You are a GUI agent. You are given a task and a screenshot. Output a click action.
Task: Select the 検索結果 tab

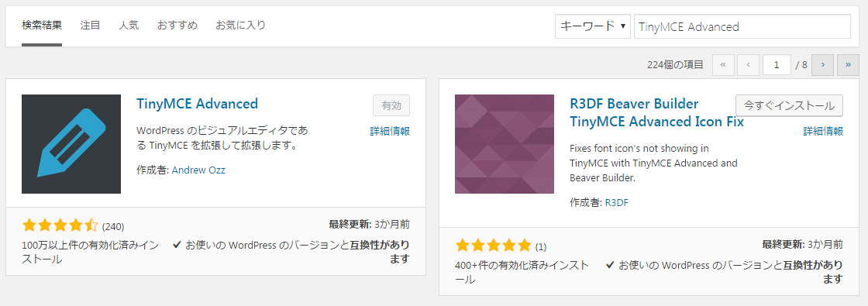[x=42, y=25]
